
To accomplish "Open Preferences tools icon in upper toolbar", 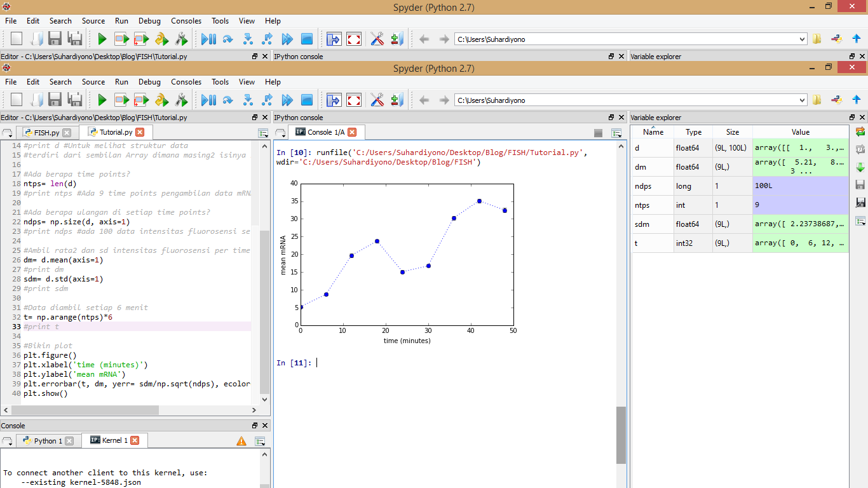I will pos(377,39).
